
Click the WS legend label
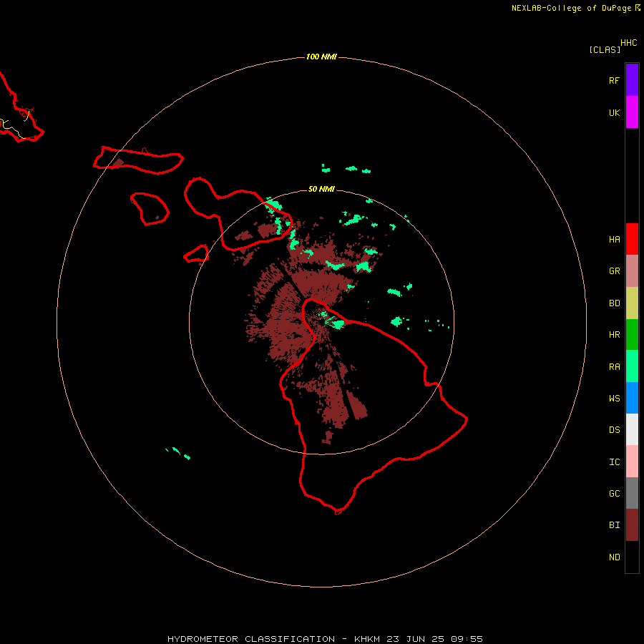point(614,399)
